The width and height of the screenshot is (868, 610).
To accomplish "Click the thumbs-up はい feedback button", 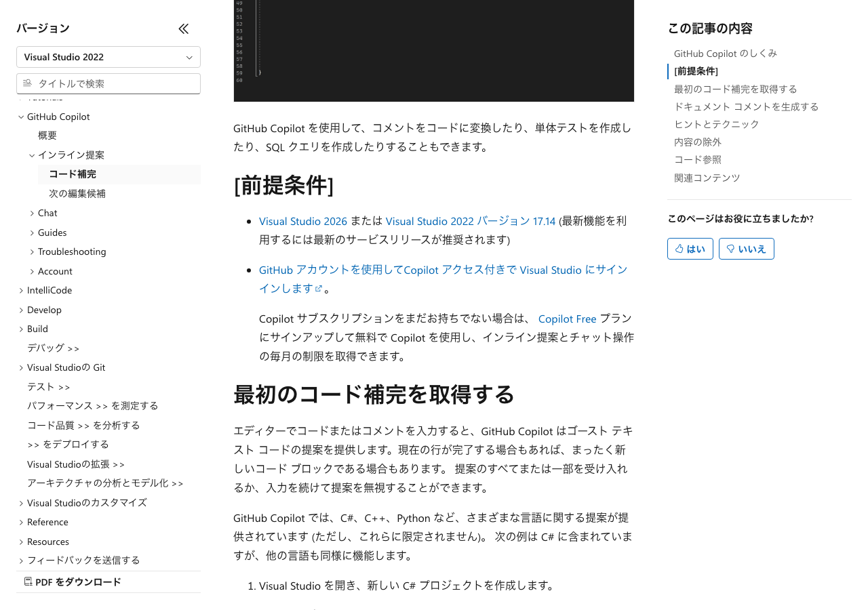I will click(690, 249).
